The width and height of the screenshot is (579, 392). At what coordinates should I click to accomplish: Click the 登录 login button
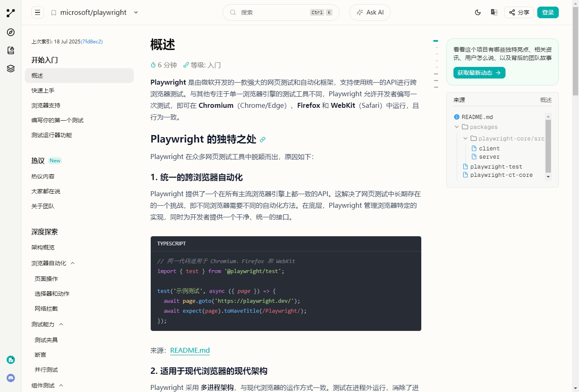coord(548,12)
